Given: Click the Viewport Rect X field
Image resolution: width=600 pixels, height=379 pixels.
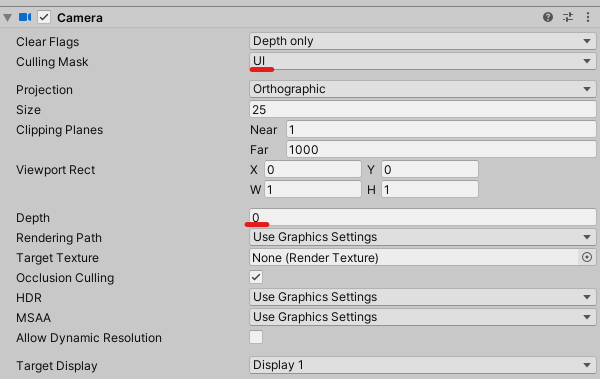Looking at the screenshot, I should (x=313, y=170).
